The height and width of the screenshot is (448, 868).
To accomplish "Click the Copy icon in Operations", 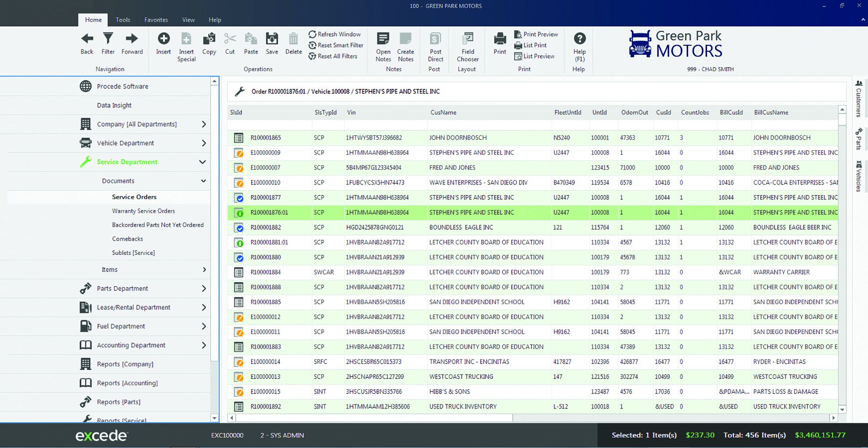I will point(209,39).
